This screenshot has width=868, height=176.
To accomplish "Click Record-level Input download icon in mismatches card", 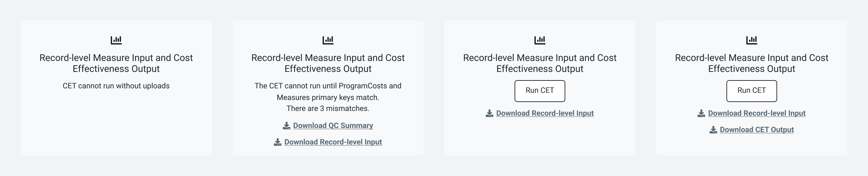I will (x=278, y=142).
